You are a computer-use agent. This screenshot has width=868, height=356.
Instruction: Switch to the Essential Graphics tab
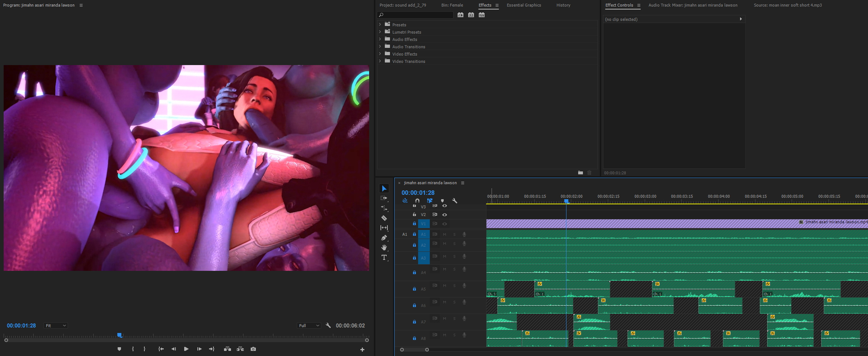pyautogui.click(x=524, y=5)
